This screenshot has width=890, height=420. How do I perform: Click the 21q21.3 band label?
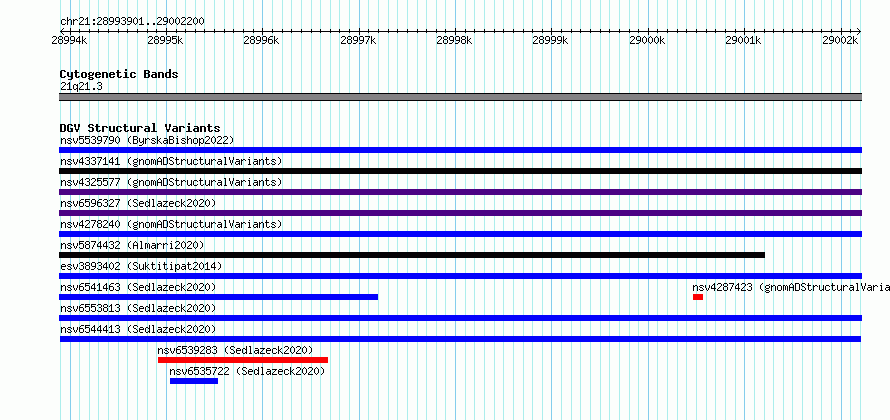[x=81, y=87]
